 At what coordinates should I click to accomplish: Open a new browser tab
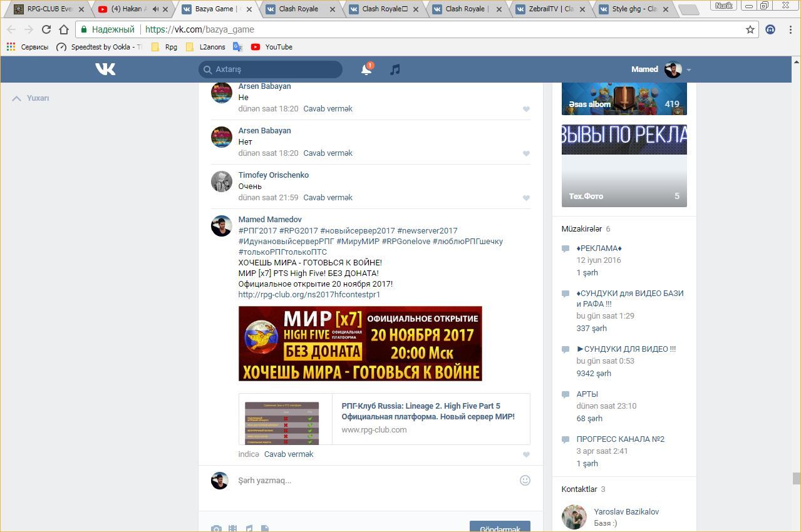(x=688, y=10)
